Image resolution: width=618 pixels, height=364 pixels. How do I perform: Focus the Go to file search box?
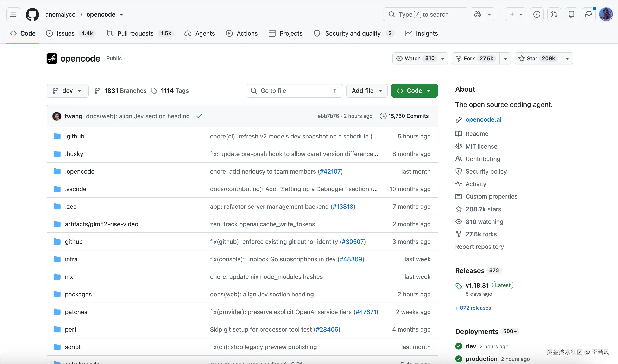295,91
